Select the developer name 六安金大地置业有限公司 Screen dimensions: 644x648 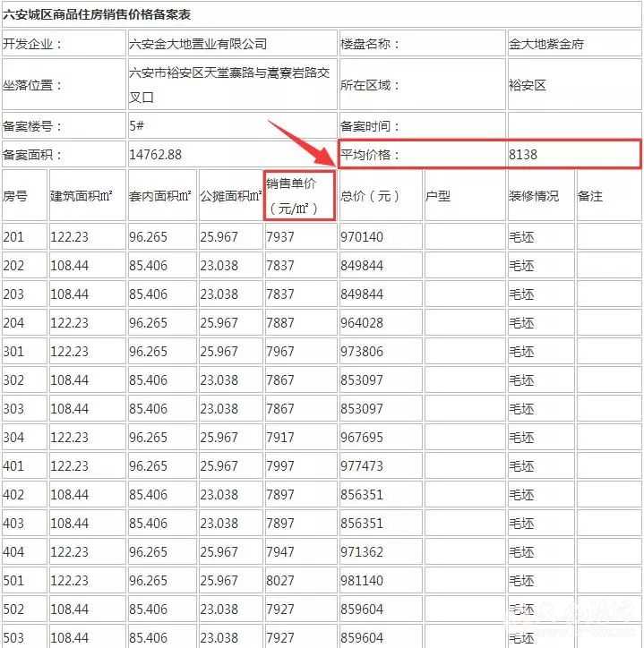(x=198, y=44)
